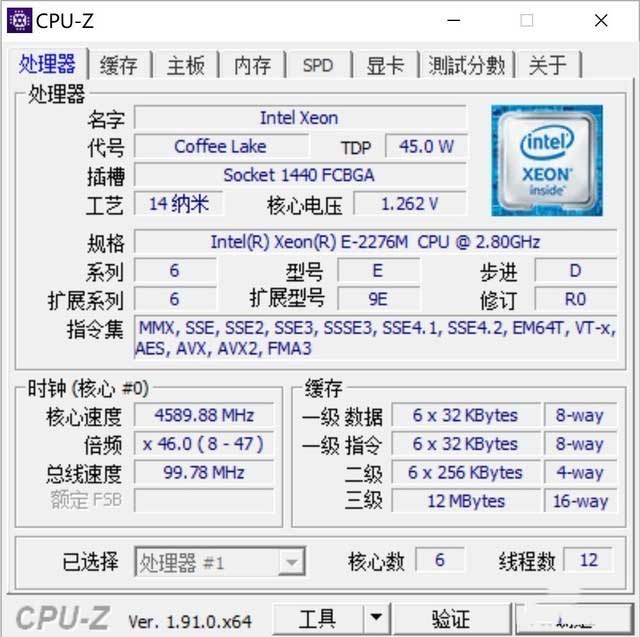Viewport: 640px width, 637px height.
Task: Open the arrow menu beside 工具 button
Action: click(376, 617)
